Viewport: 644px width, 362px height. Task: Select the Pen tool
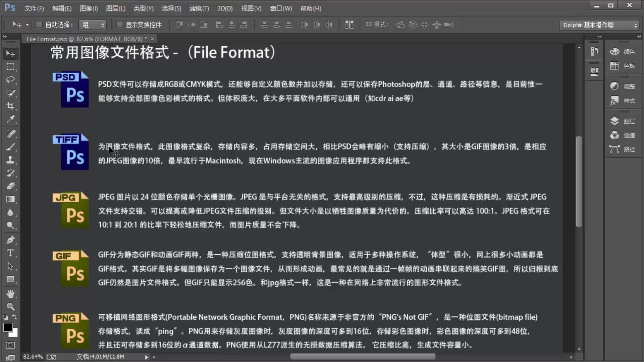tap(10, 239)
